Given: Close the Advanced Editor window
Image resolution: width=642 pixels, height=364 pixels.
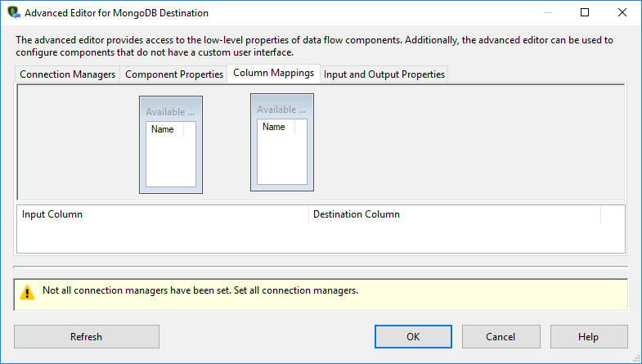Looking at the screenshot, I should (x=622, y=13).
